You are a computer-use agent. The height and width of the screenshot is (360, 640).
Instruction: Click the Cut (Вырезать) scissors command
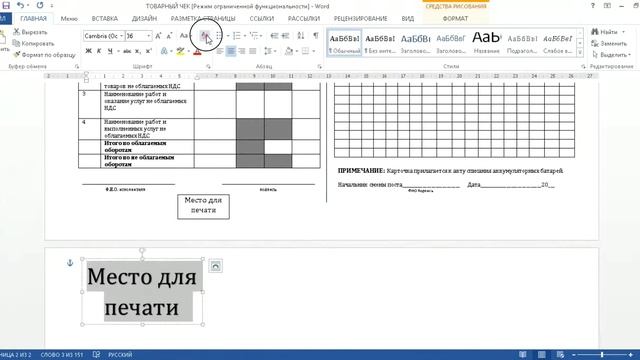(x=30, y=32)
